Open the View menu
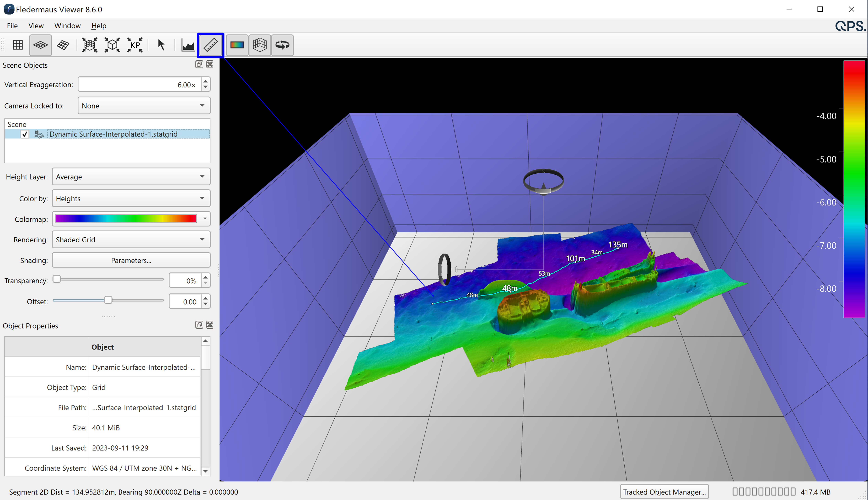Screen dimensions: 868x500 click(36, 26)
